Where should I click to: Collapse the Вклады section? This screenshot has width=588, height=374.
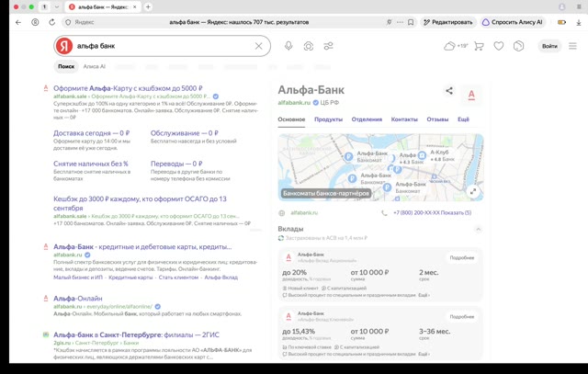click(478, 229)
